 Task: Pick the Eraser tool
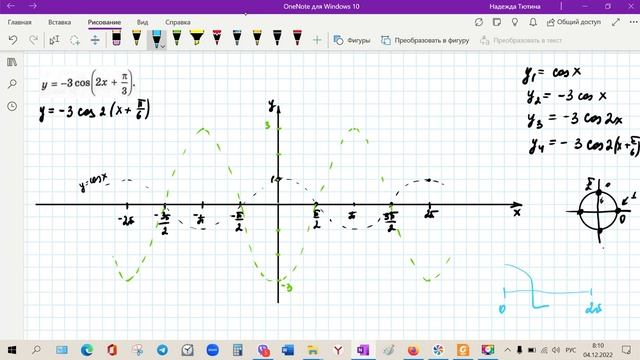pyautogui.click(x=116, y=38)
